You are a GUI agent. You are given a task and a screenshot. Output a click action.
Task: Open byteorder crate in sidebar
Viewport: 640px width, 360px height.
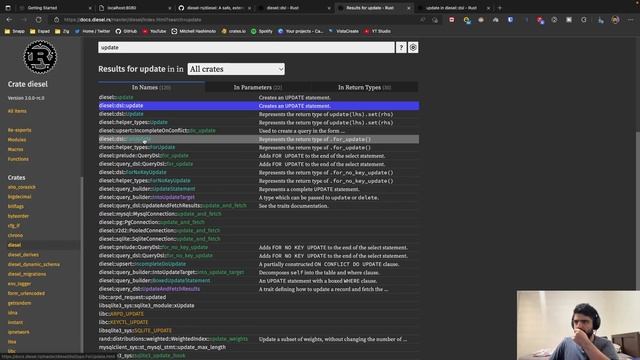pos(18,216)
